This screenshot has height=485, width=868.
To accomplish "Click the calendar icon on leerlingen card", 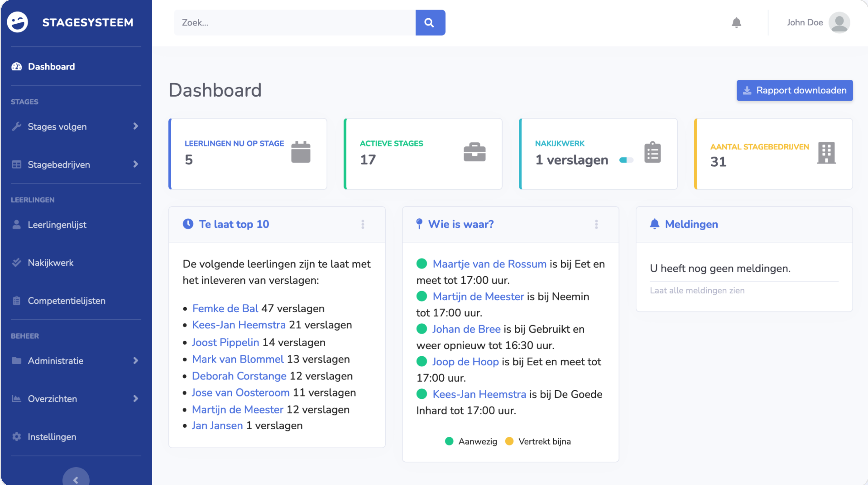I will [x=301, y=152].
